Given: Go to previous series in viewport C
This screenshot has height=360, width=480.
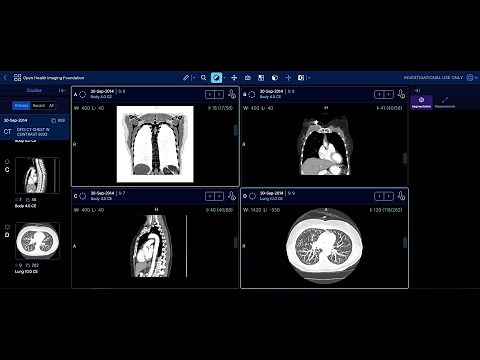Looking at the screenshot, I should 210,196.
